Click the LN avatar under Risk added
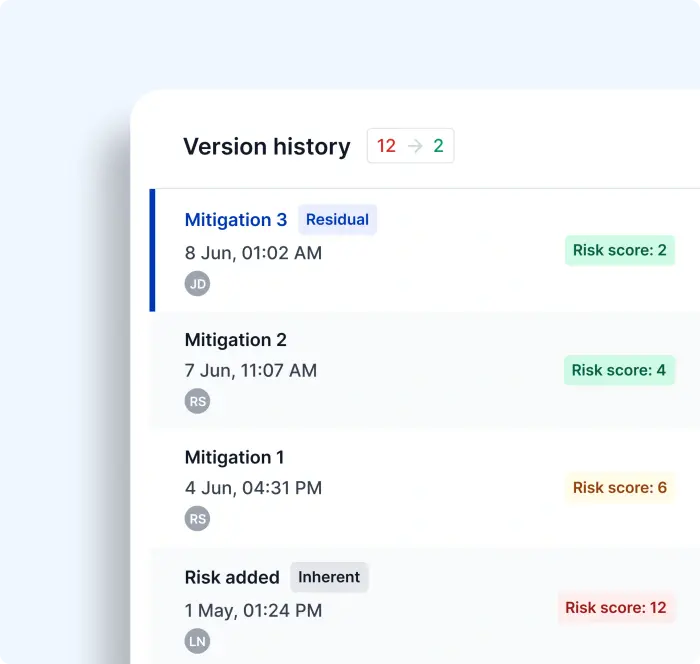 [x=198, y=642]
